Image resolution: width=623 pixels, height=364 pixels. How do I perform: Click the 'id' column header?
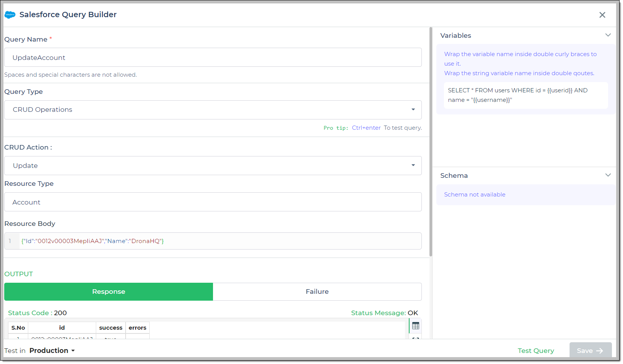[x=62, y=328]
